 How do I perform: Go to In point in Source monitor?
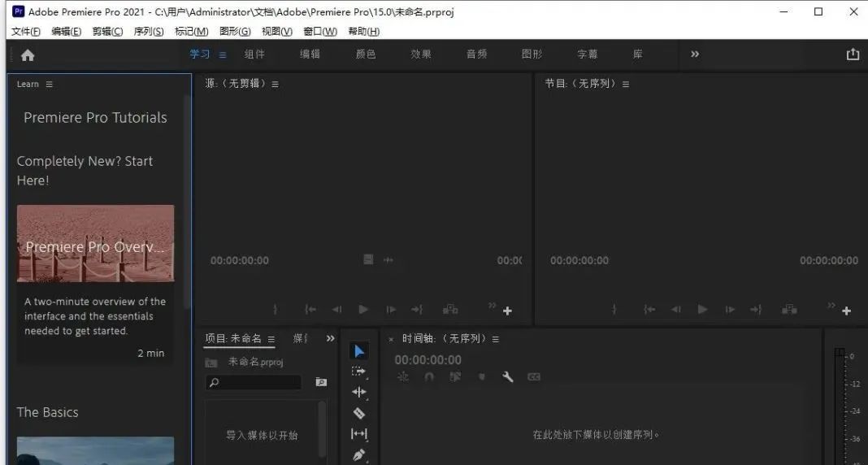pos(310,310)
